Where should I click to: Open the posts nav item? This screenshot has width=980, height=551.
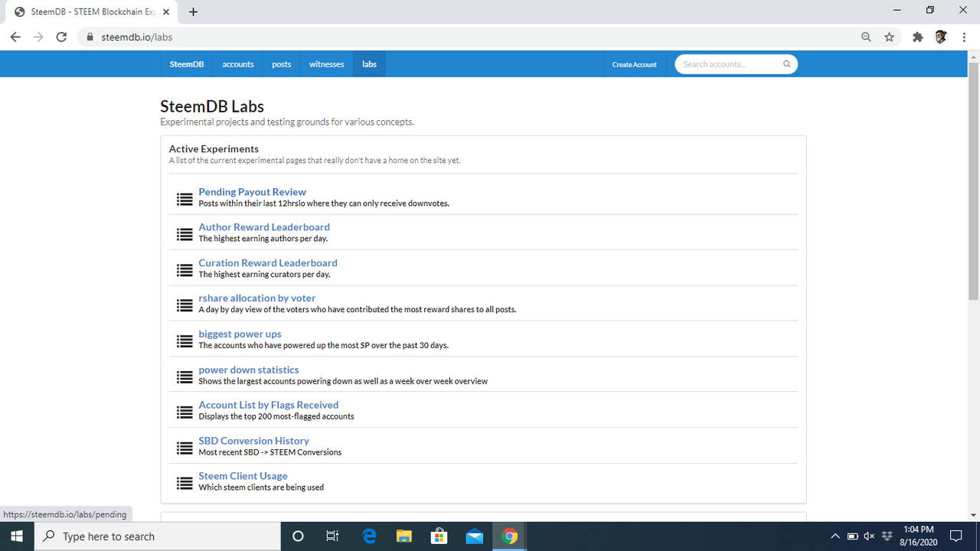(x=282, y=64)
